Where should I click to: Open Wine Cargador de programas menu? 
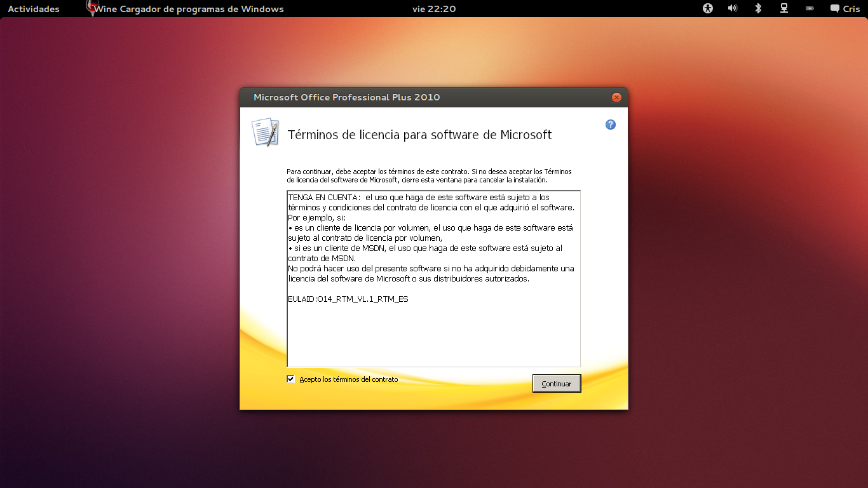point(189,9)
